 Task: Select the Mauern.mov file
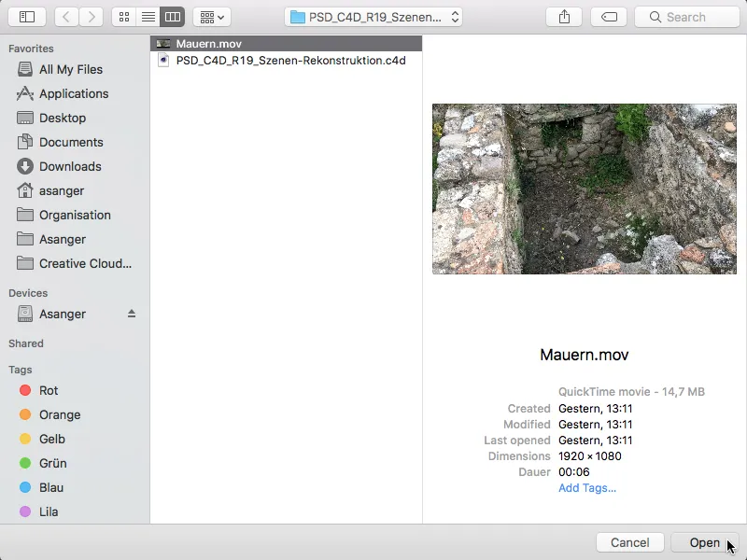287,43
